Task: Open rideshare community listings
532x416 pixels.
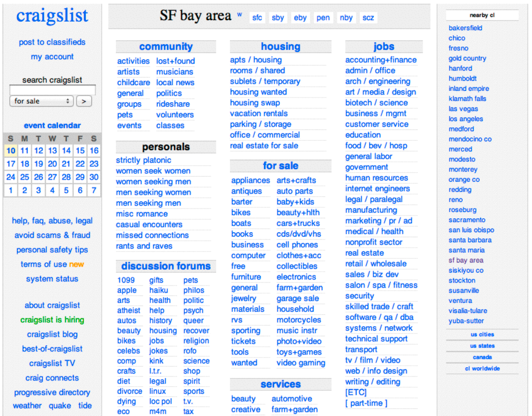Action: pyautogui.click(x=173, y=104)
